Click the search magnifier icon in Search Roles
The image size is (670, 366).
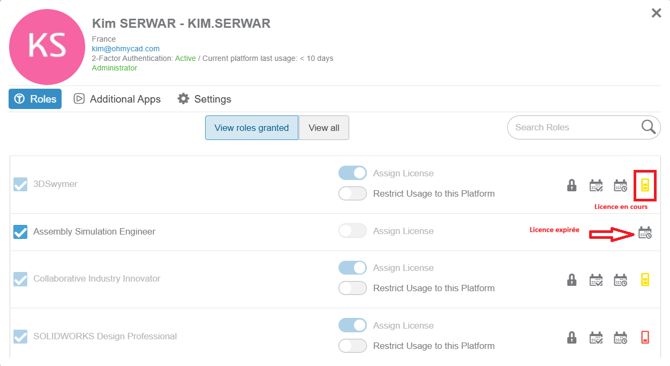[648, 127]
